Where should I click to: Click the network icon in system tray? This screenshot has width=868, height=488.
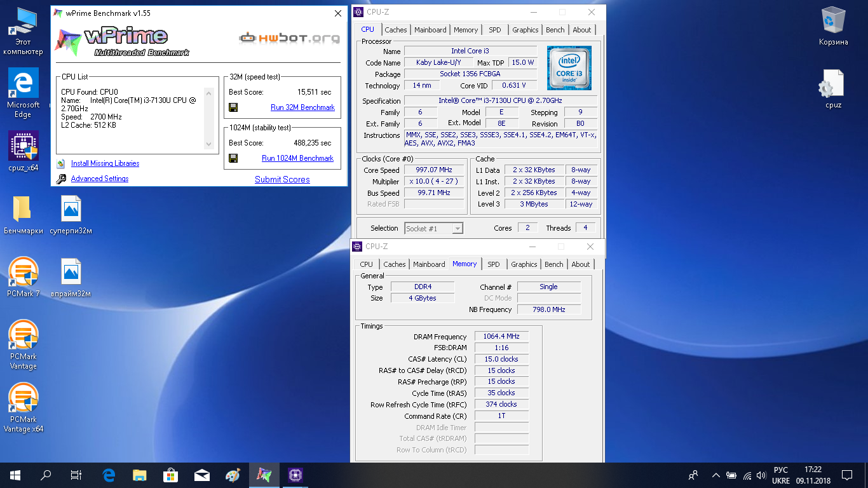747,475
